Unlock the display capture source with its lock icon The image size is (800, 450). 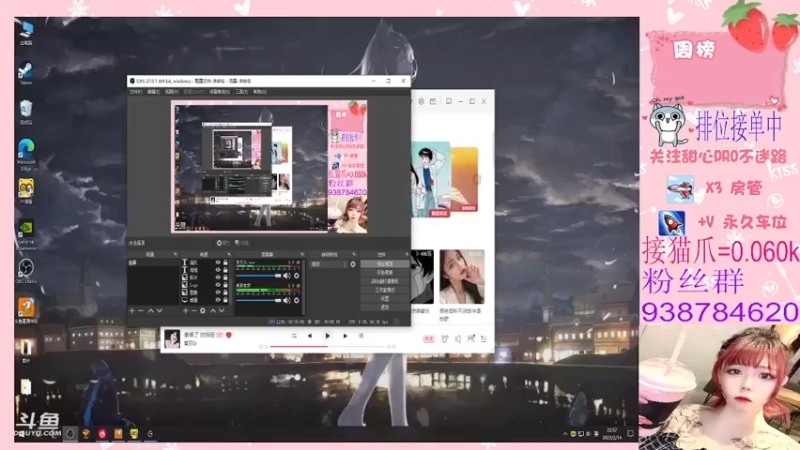(x=225, y=300)
